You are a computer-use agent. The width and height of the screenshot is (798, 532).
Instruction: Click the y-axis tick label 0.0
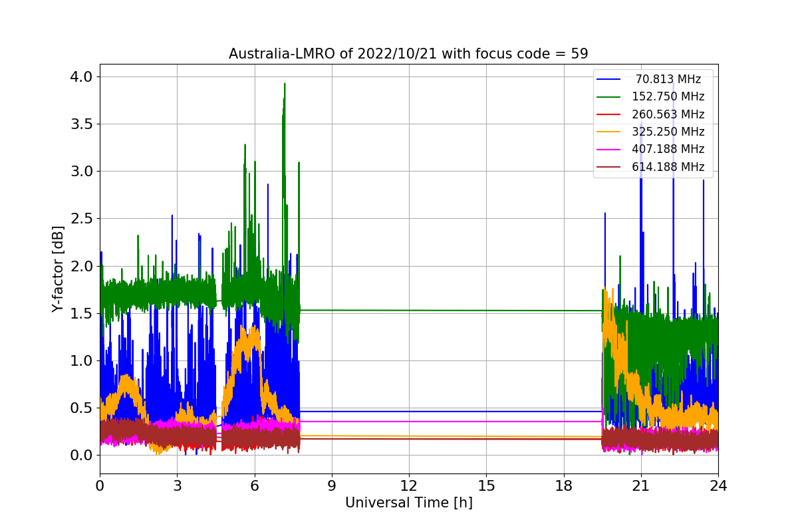pyautogui.click(x=82, y=455)
